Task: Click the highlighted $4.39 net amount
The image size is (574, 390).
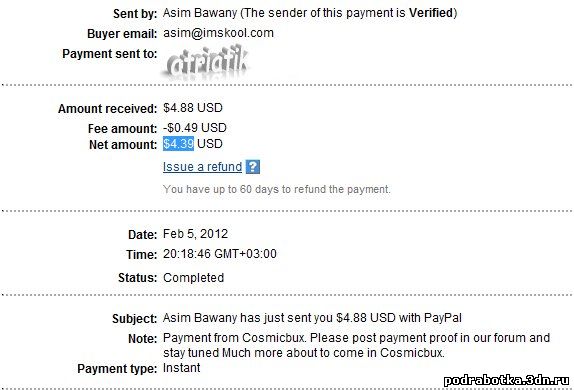Action: pos(178,144)
